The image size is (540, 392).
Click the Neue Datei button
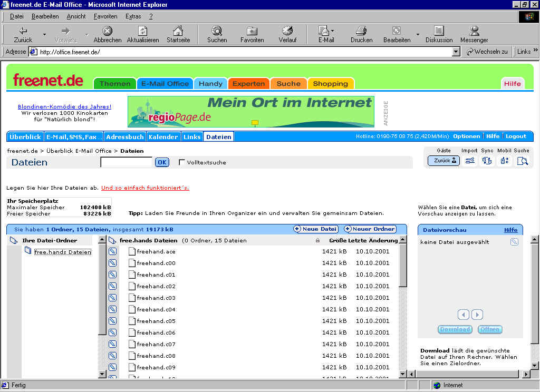tap(316, 229)
